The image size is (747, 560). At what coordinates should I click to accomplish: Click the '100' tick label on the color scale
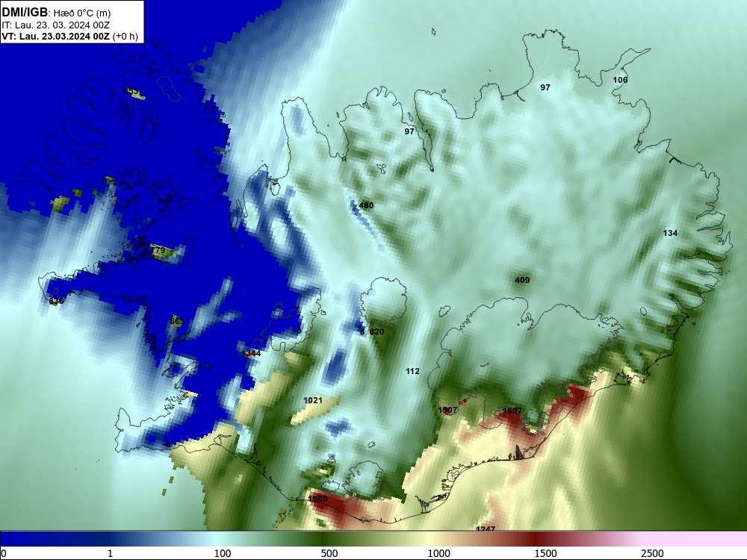(223, 553)
